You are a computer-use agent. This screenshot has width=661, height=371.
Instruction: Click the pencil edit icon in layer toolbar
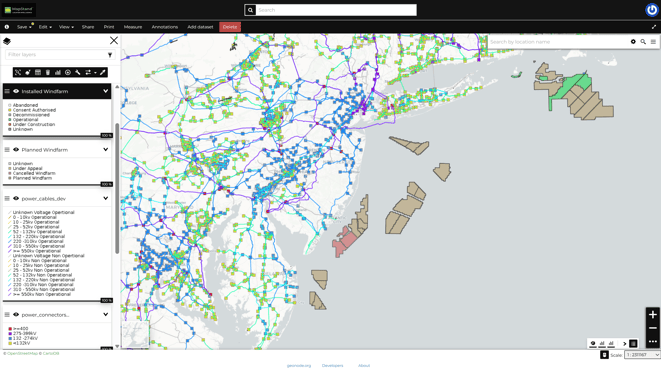point(102,73)
